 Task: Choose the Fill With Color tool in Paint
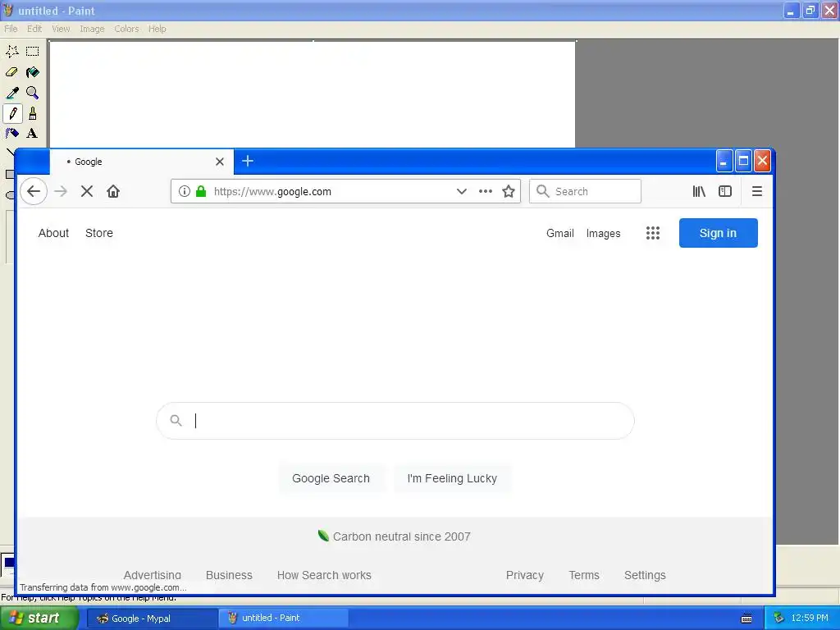tap(33, 72)
